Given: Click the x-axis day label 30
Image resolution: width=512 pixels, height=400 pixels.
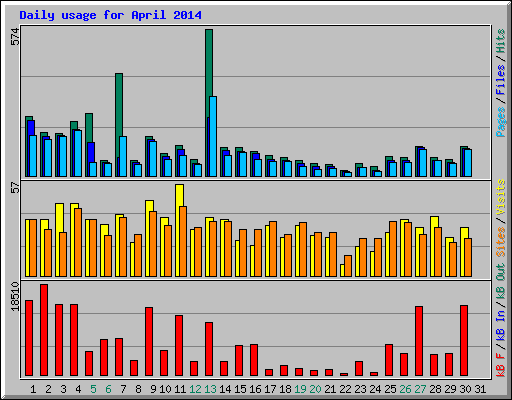Looking at the screenshot, I should [x=465, y=389].
